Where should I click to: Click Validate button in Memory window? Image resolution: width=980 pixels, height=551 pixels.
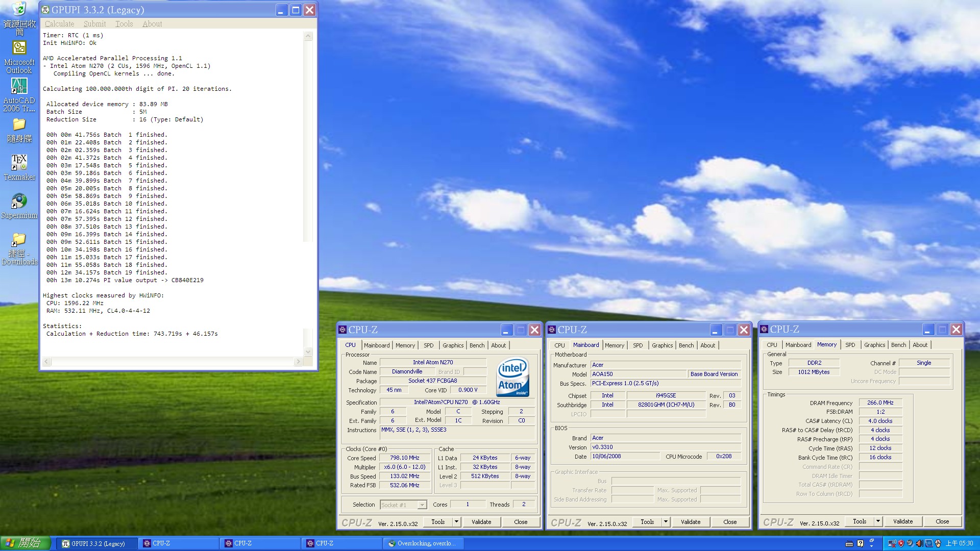pyautogui.click(x=903, y=521)
